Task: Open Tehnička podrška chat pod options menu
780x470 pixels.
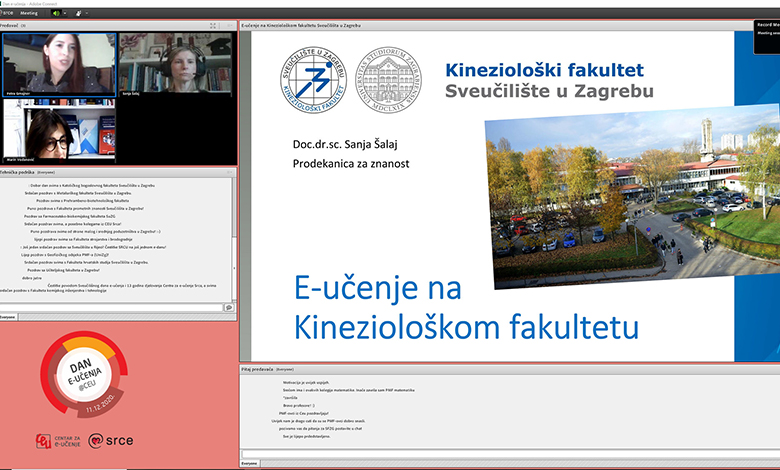Action: 229,172
